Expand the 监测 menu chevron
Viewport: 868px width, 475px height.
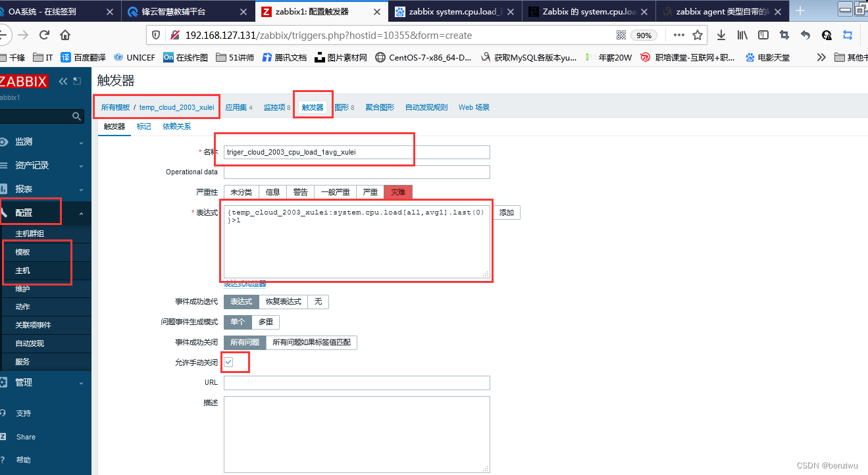coord(81,142)
